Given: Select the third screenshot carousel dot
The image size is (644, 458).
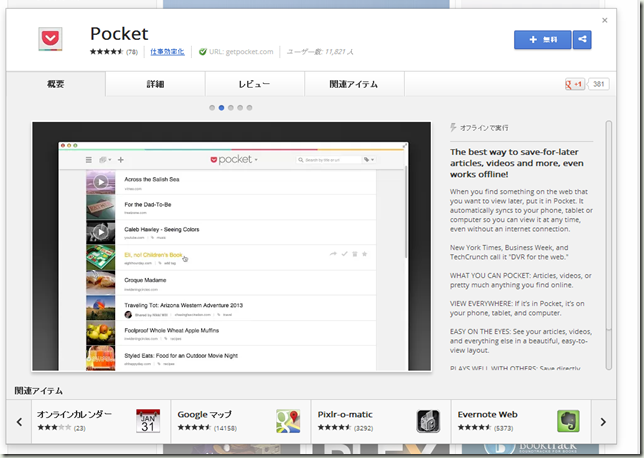Looking at the screenshot, I should click(x=231, y=108).
